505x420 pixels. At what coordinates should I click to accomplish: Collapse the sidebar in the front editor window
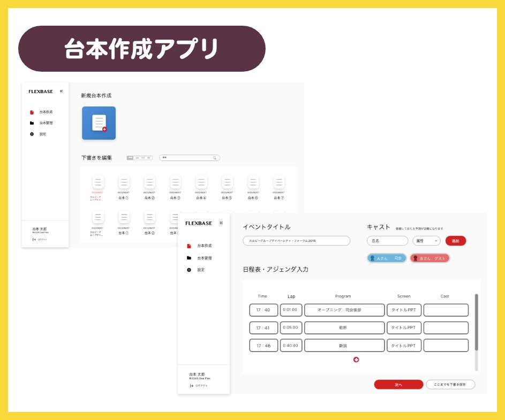221,223
